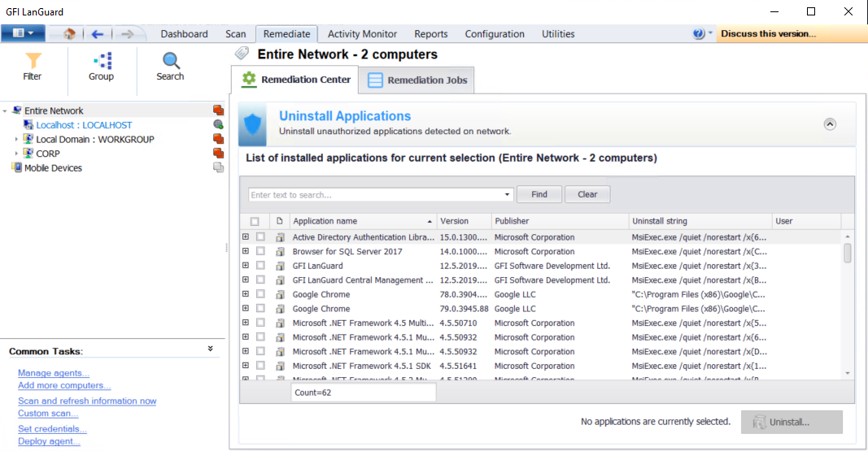Open the Search magnifier tool
Viewport: 868px width, 451px height.
click(x=170, y=67)
